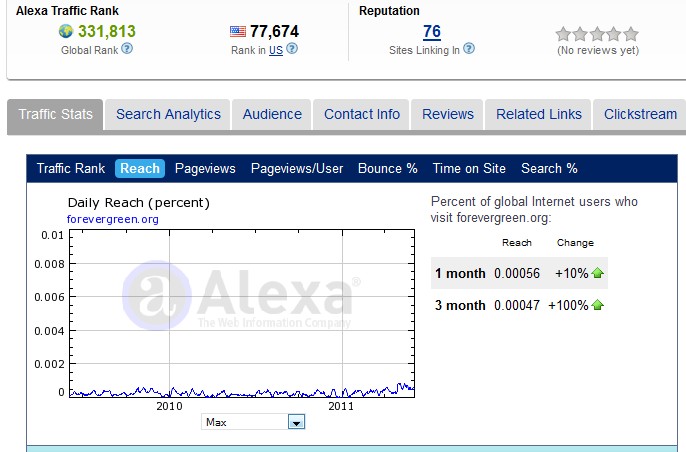Click the No reviews yet text
This screenshot has height=452, width=686.
coord(598,50)
